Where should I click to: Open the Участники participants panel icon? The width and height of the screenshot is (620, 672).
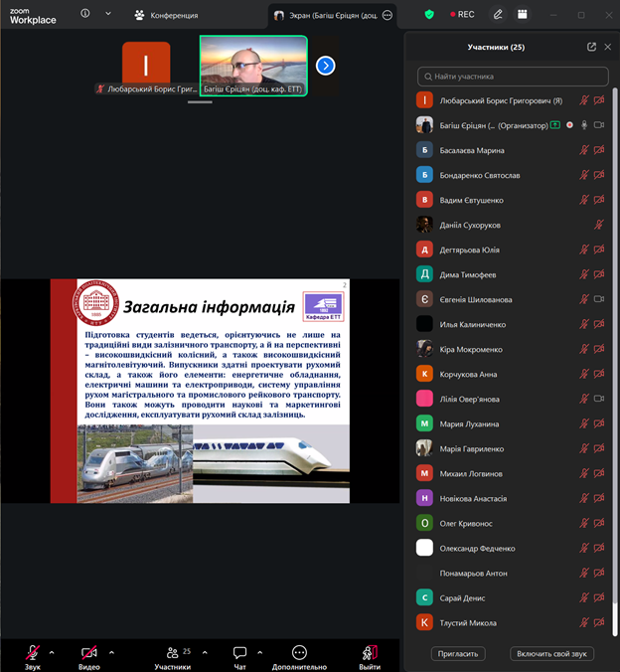(172, 652)
